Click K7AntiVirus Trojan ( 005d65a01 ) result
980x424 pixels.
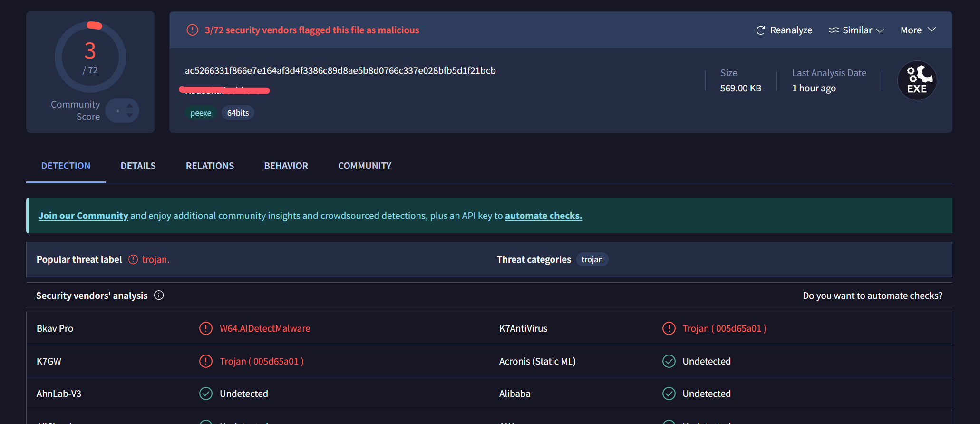click(x=724, y=328)
